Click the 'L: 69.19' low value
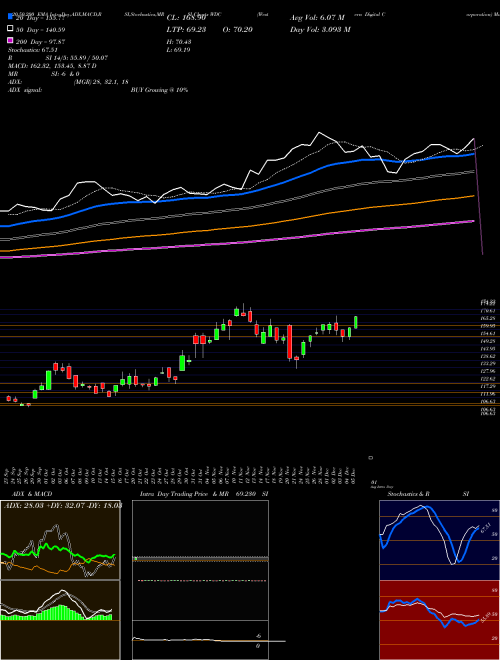This screenshot has height=660, width=500. coord(179,50)
